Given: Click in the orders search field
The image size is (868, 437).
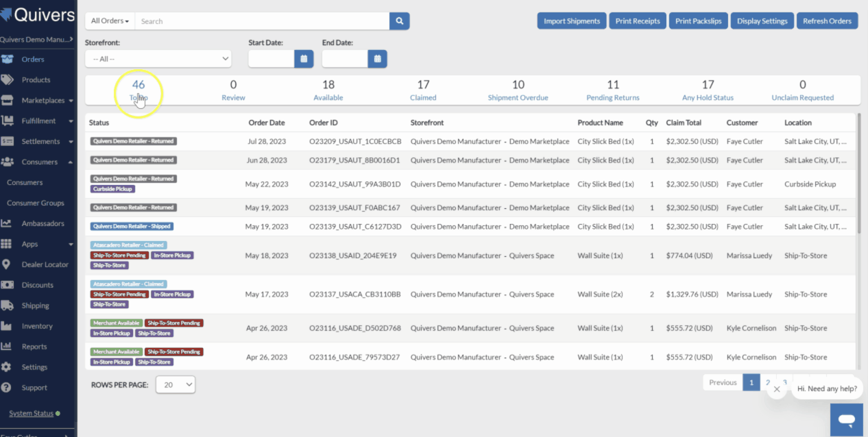Looking at the screenshot, I should pyautogui.click(x=262, y=21).
